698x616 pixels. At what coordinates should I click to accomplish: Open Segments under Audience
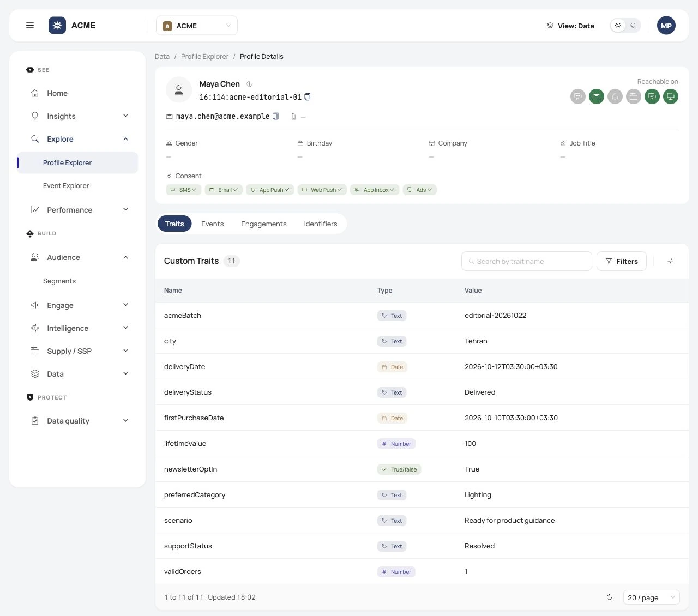77,281
